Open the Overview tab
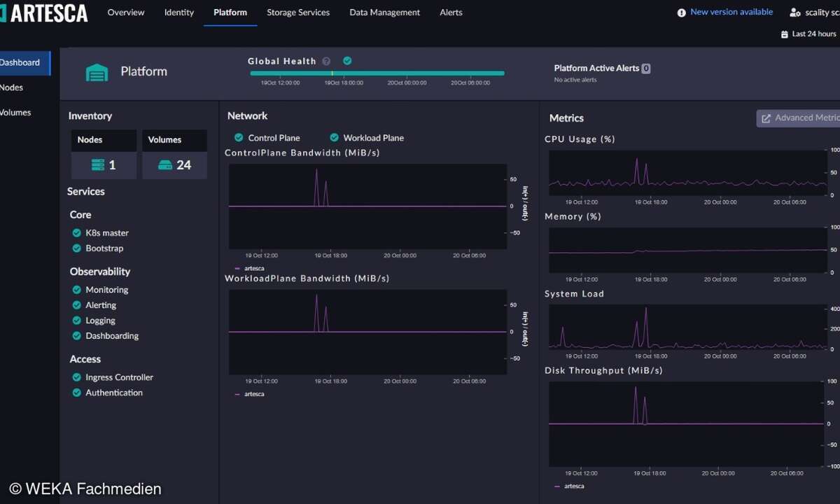The image size is (840, 504). click(126, 13)
